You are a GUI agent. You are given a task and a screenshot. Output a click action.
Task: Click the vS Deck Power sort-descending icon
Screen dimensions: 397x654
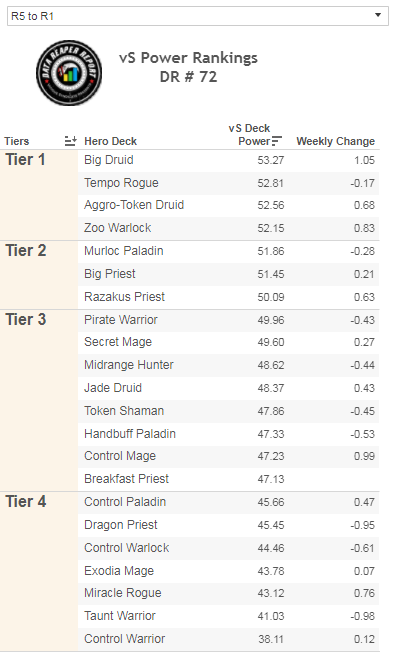click(x=277, y=141)
